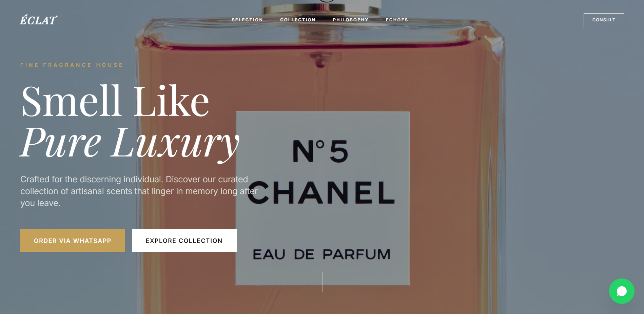Image resolution: width=644 pixels, height=314 pixels.
Task: Click the typing cursor line beside Smell Like
Action: tap(210, 99)
